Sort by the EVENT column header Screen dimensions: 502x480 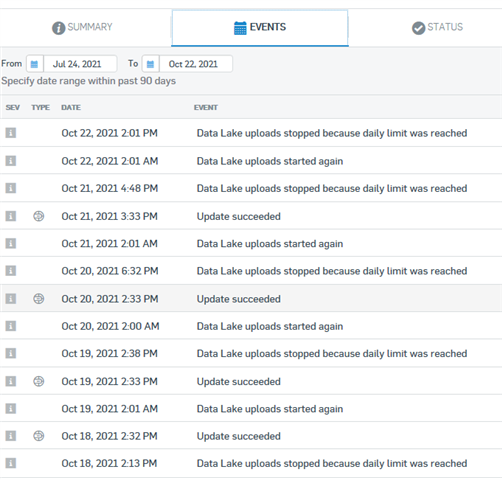click(x=206, y=107)
